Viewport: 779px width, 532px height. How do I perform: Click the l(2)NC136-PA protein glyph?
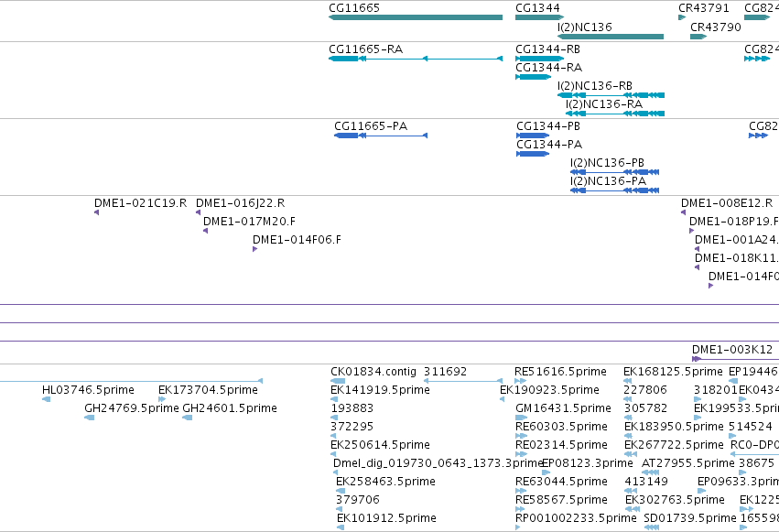tap(614, 190)
